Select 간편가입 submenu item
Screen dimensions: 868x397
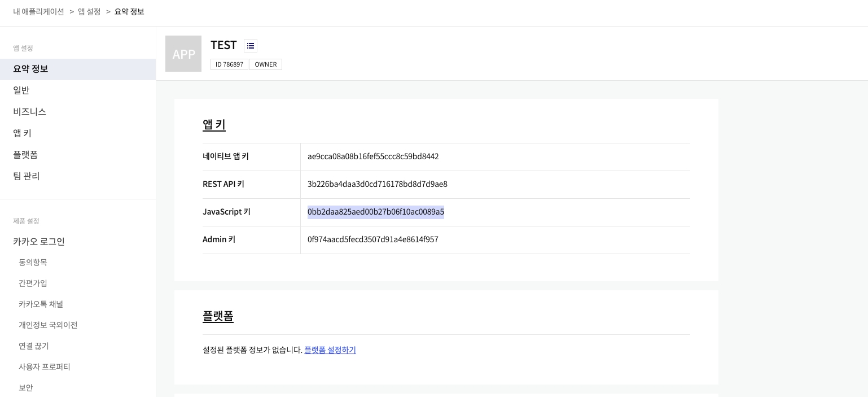[33, 283]
